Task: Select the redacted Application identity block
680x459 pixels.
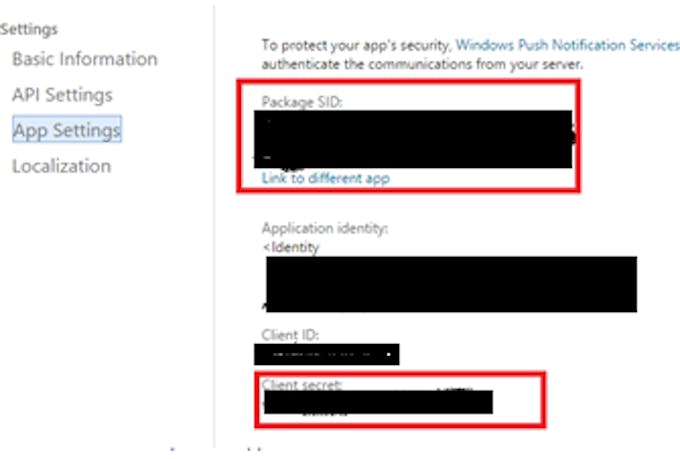Action: click(451, 284)
